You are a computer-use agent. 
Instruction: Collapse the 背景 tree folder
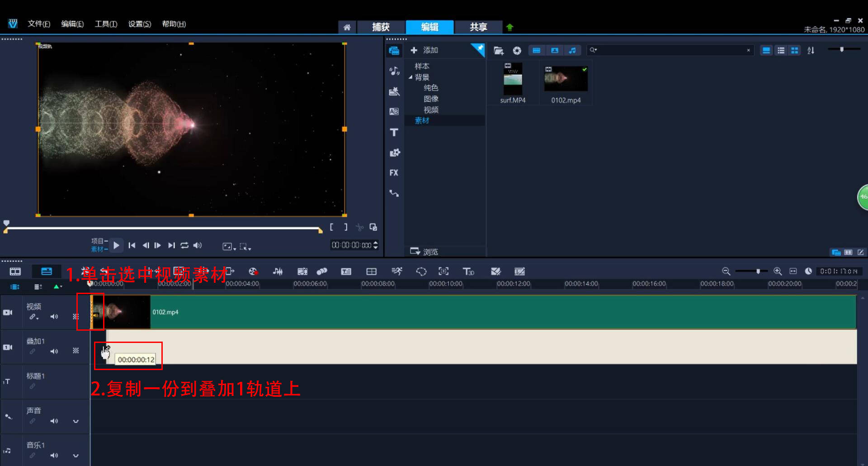(x=410, y=77)
